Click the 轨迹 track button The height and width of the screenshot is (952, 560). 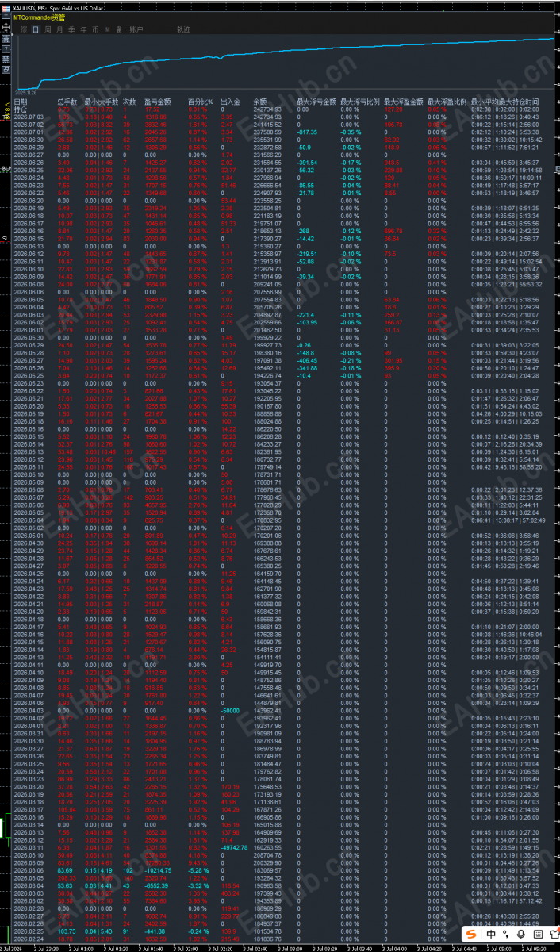click(183, 29)
